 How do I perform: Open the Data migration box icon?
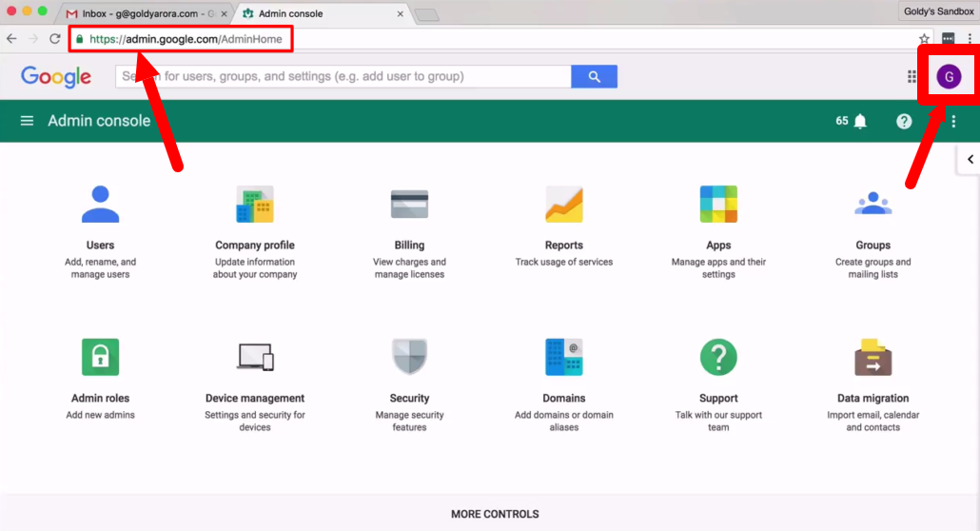pos(873,357)
